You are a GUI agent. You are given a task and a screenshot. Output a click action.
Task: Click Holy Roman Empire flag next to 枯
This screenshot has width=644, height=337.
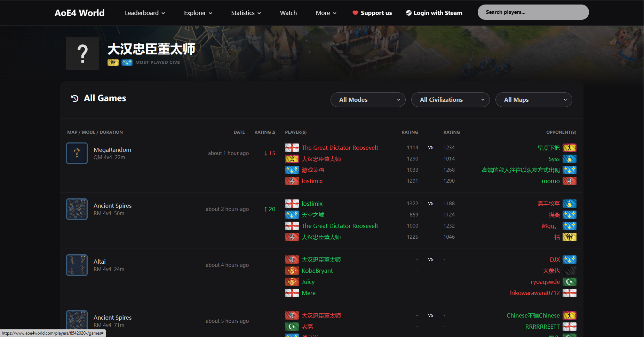pyautogui.click(x=570, y=237)
